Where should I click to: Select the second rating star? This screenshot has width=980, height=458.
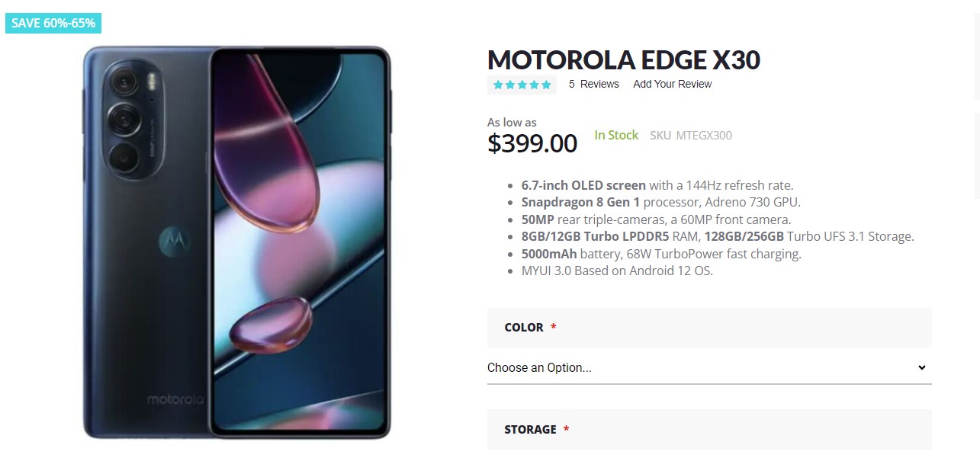[510, 85]
